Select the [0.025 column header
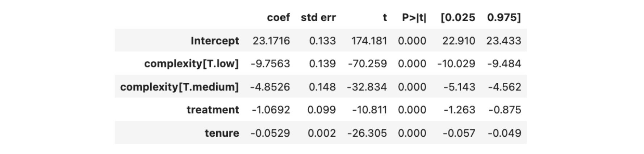This screenshot has width=644, height=154. (457, 17)
